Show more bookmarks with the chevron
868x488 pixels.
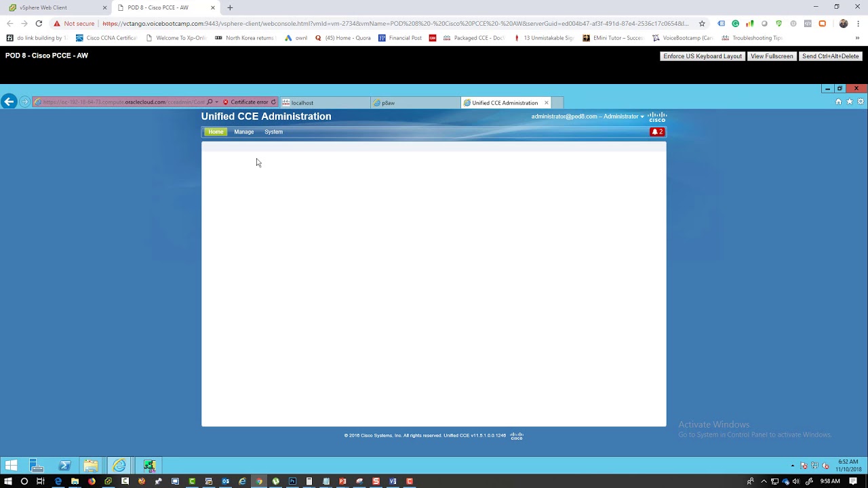pyautogui.click(x=858, y=38)
